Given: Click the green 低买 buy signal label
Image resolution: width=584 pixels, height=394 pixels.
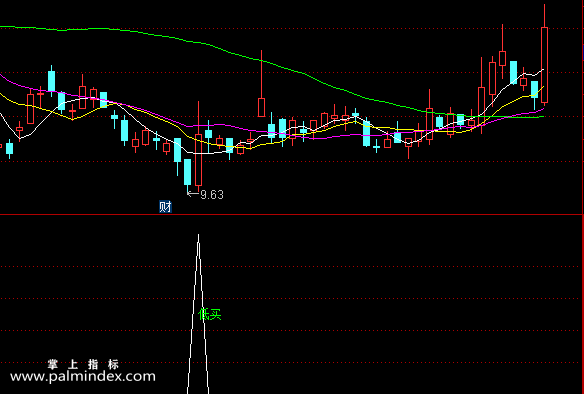Looking at the screenshot, I should tap(210, 315).
